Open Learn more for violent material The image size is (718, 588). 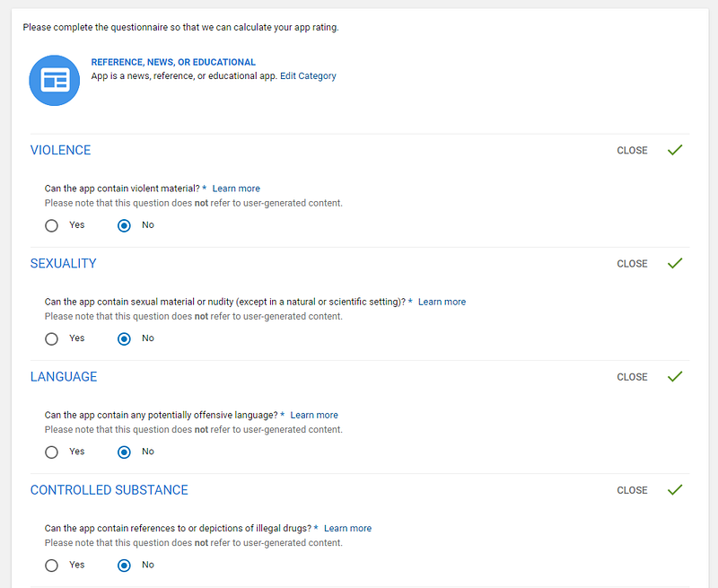pyautogui.click(x=235, y=188)
